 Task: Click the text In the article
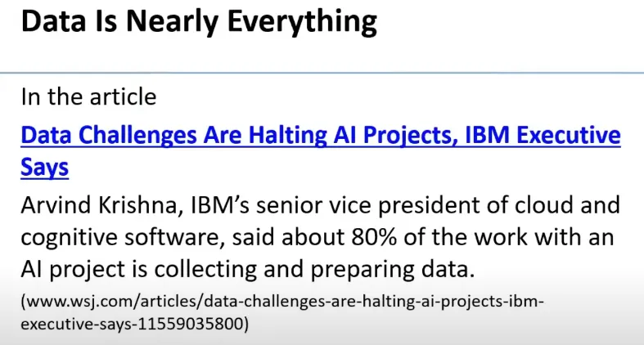click(88, 96)
